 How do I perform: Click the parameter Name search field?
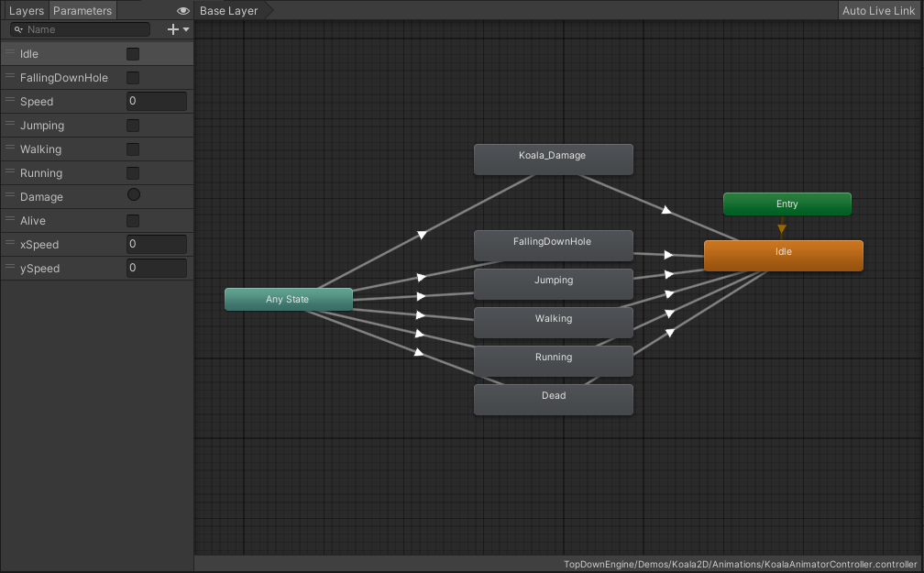(x=87, y=29)
